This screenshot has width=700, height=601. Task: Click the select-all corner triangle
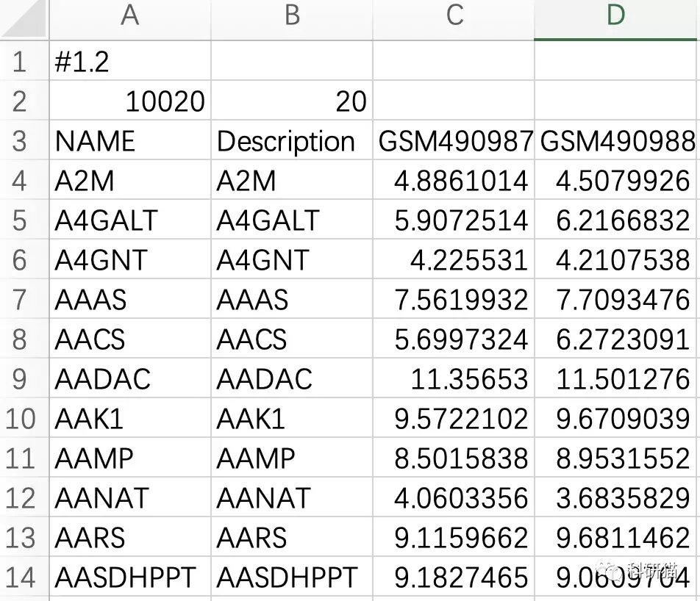[x=26, y=21]
